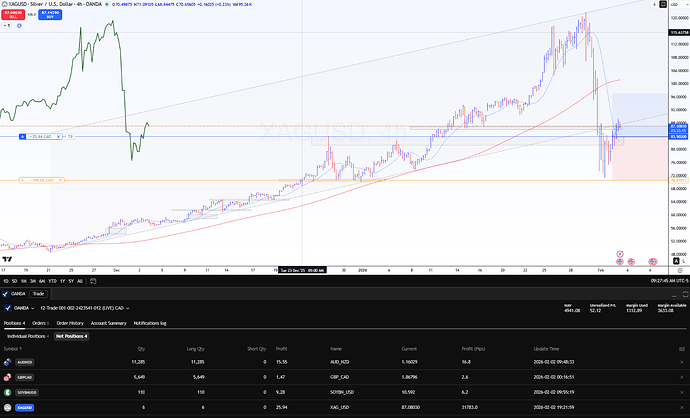Image resolution: width=690 pixels, height=418 pixels.
Task: Select the 1Y time range
Action: [x=62, y=281]
